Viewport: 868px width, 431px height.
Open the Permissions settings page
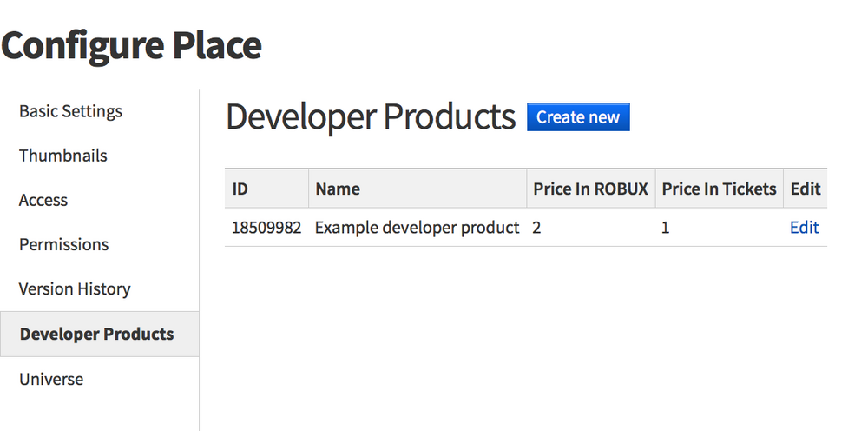(63, 244)
